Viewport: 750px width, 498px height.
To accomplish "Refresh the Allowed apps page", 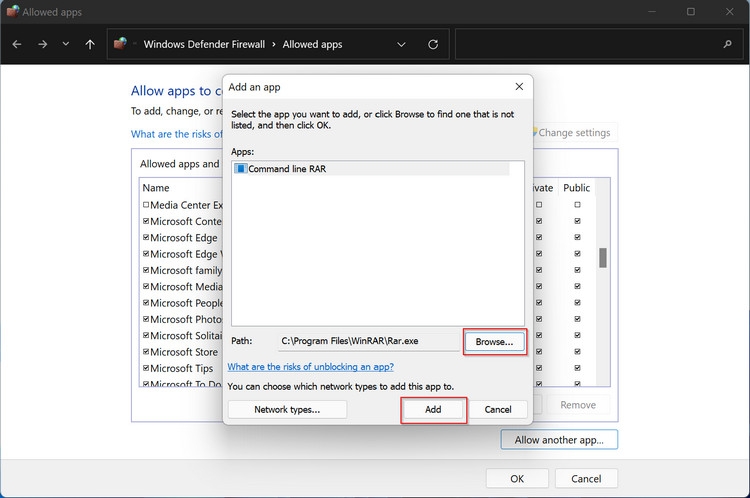I will coord(433,44).
